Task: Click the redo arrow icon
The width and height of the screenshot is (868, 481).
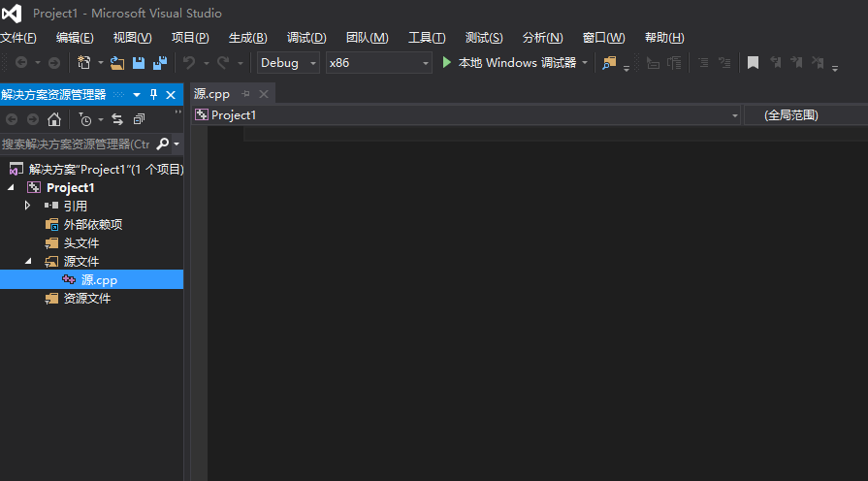Action: [222, 62]
